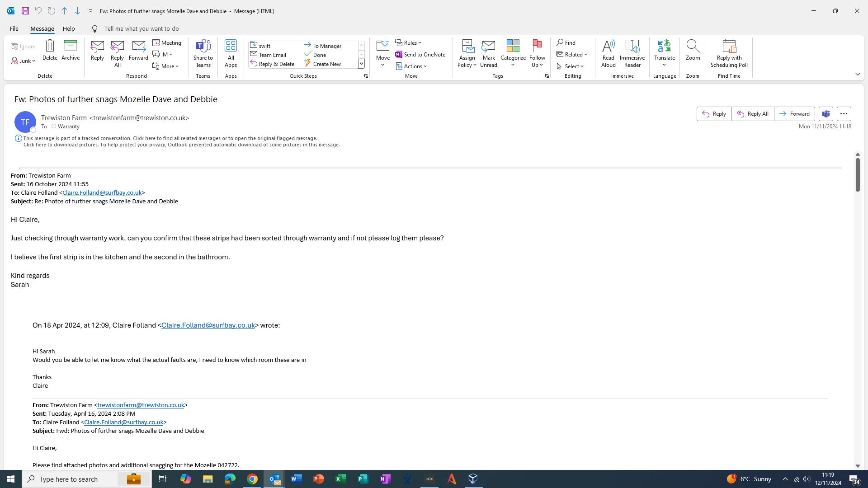
Task: Expand the Quick Steps gallery
Action: point(361,64)
